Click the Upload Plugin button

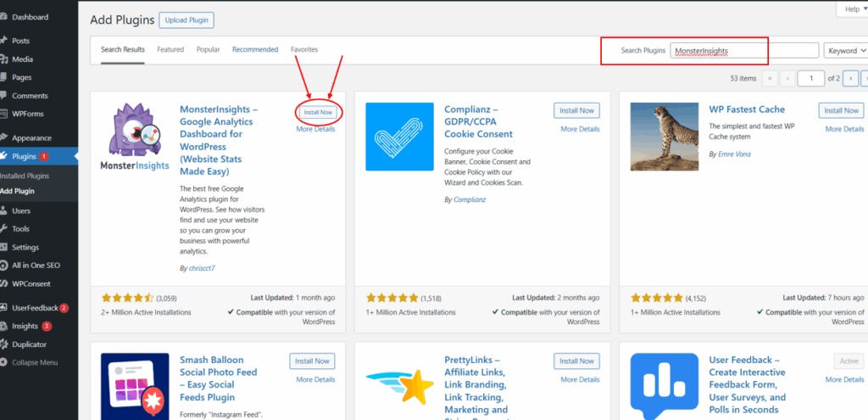pyautogui.click(x=186, y=20)
